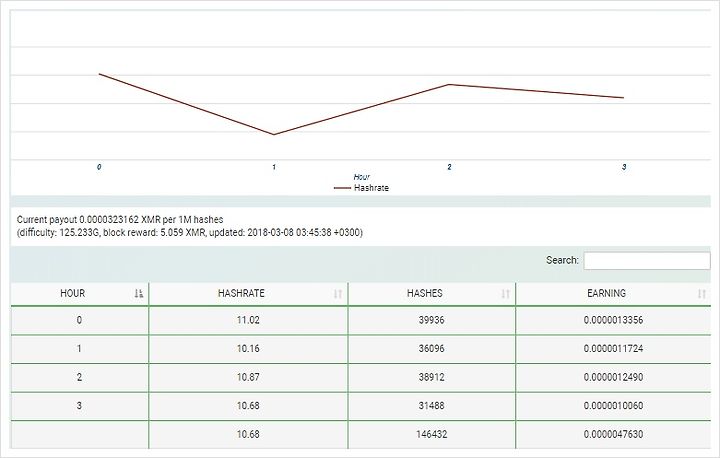Select hashrate value 11.02

(x=248, y=320)
